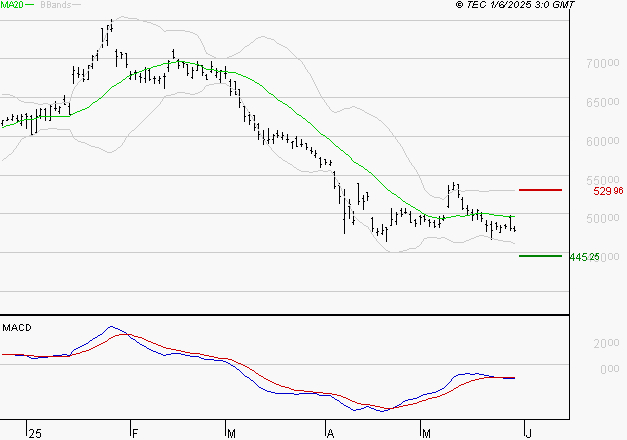Click the highest price bar peak in January
Screen dimensions: 627x440
click(110, 22)
